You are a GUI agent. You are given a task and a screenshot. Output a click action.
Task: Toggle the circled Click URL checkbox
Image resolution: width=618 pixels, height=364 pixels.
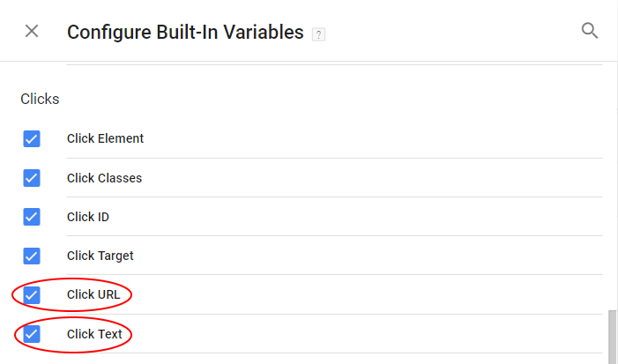[32, 294]
